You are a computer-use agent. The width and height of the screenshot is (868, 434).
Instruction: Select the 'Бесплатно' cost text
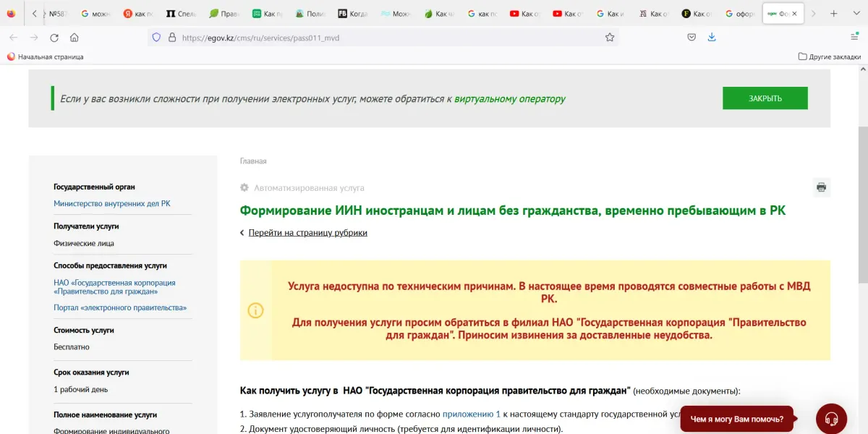[72, 347]
